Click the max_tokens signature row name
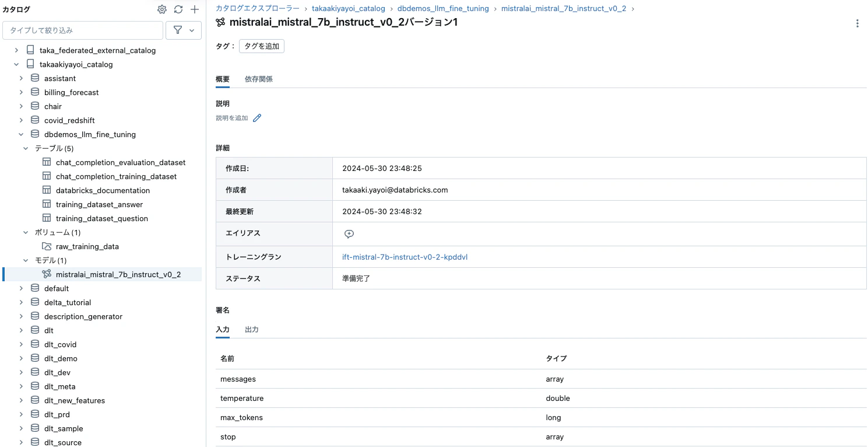The image size is (868, 447). click(x=241, y=418)
